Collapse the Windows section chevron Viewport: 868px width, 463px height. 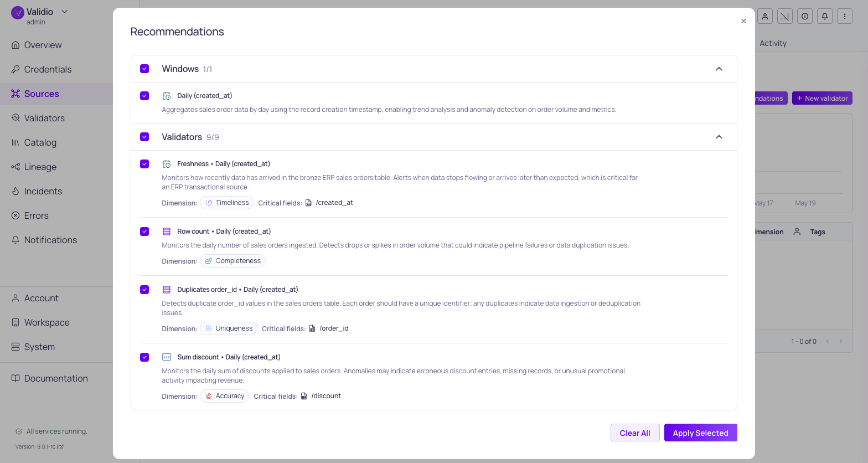[719, 69]
